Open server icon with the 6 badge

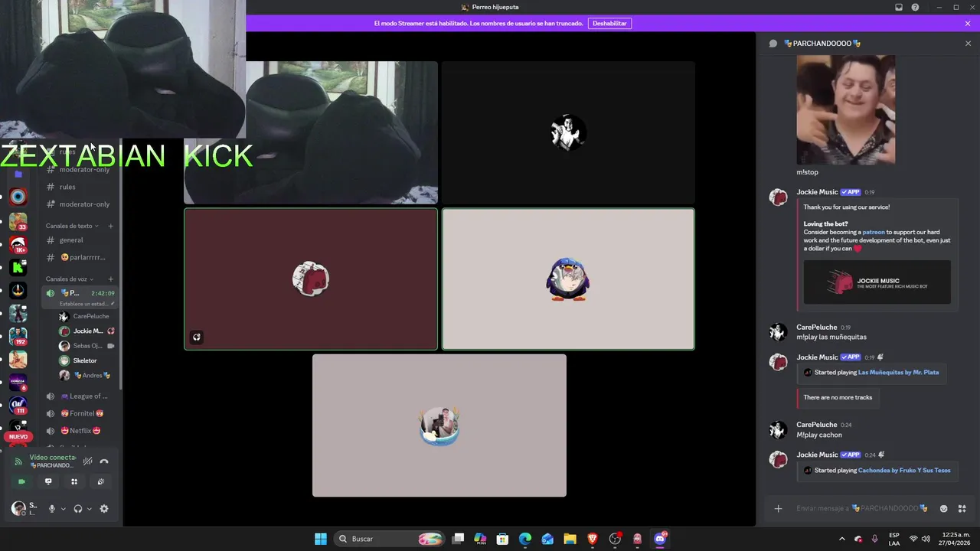coord(18,383)
